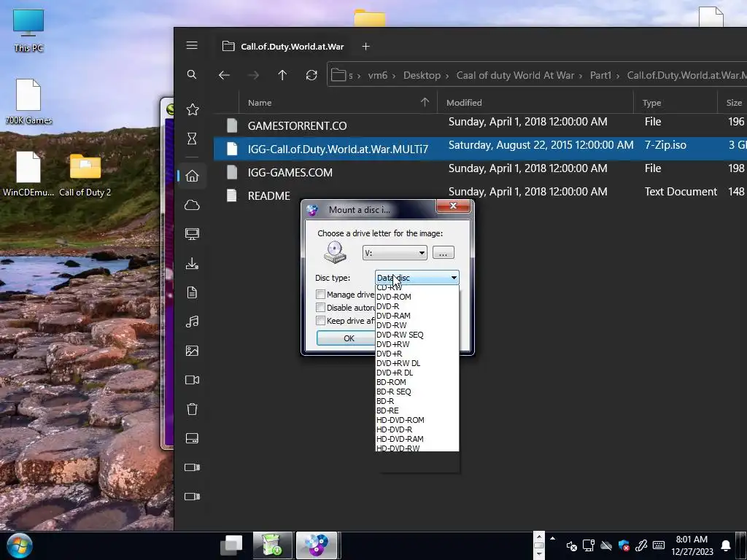Sort files by the Type column header

(676, 102)
